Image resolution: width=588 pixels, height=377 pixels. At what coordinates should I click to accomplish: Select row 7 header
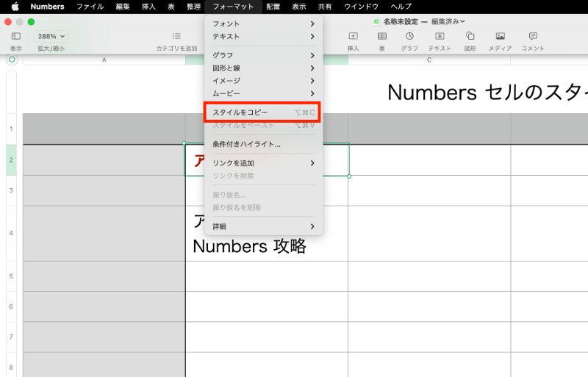11,337
